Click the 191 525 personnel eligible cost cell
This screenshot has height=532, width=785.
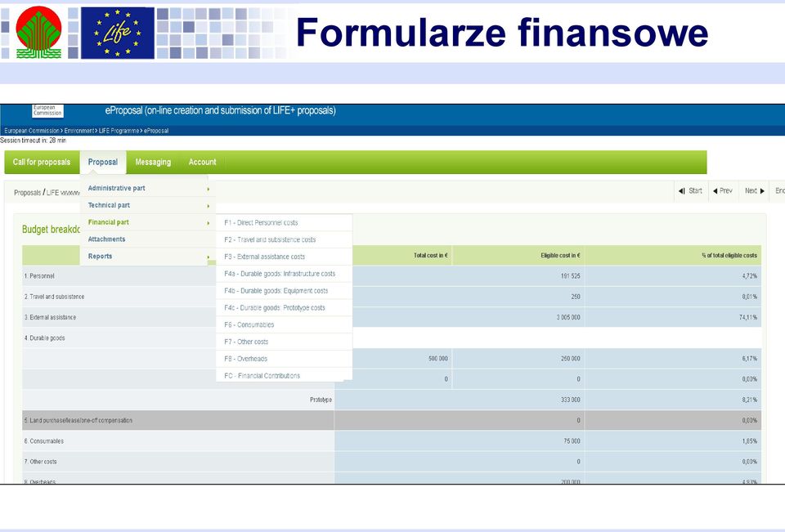click(x=570, y=275)
